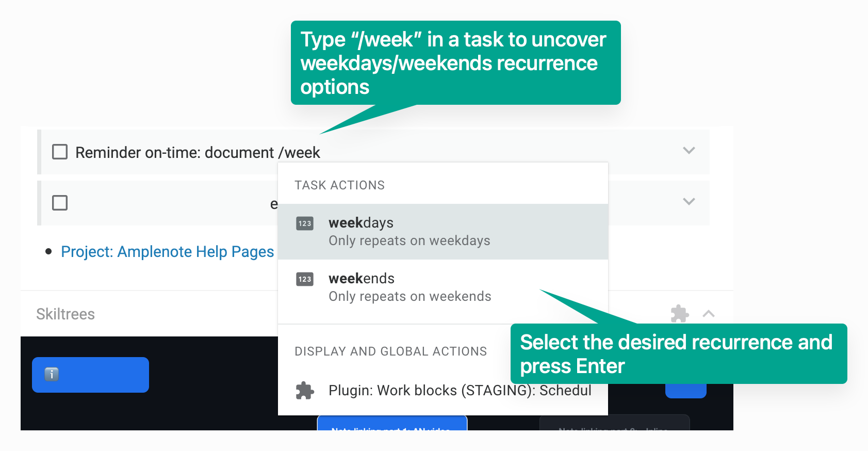Click the plugin puzzle icon in Skiltrees header
Viewport: 868px width, 451px height.
click(679, 313)
